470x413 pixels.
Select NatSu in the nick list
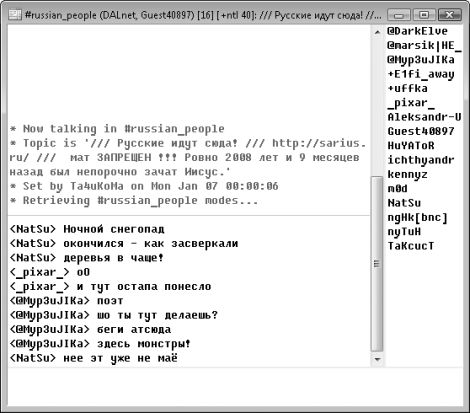404,203
